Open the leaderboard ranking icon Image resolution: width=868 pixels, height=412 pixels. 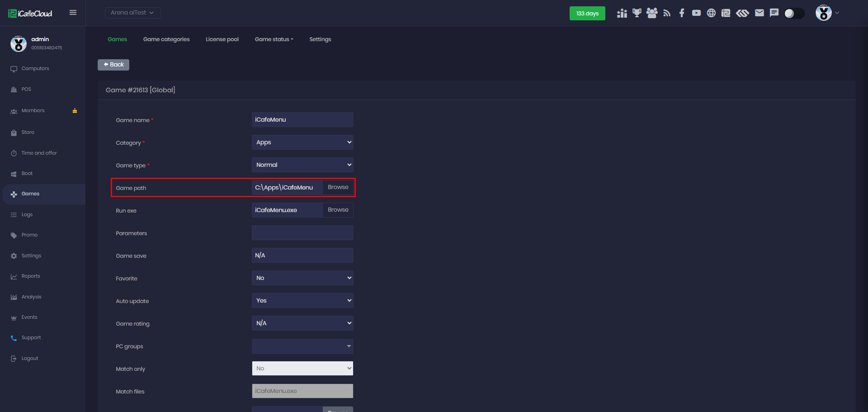[622, 13]
